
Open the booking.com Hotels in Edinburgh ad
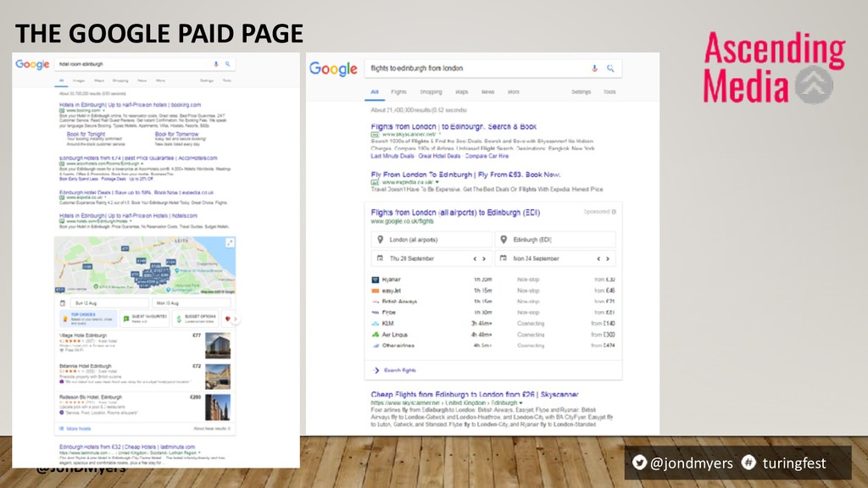130,104
